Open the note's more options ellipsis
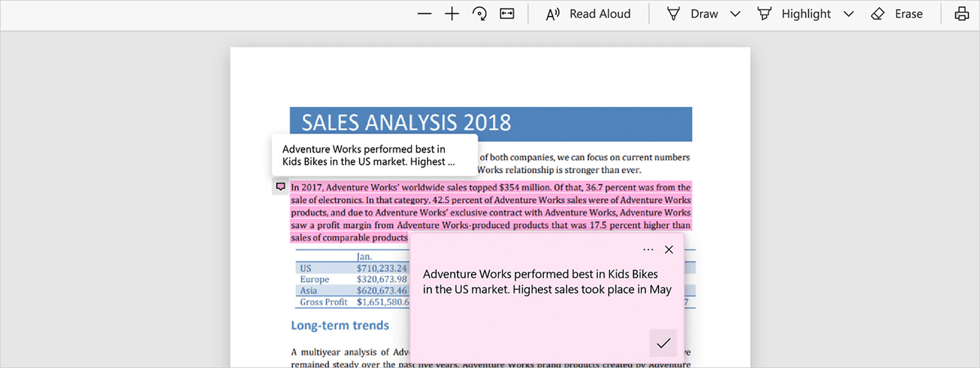This screenshot has width=980, height=368. 648,250
